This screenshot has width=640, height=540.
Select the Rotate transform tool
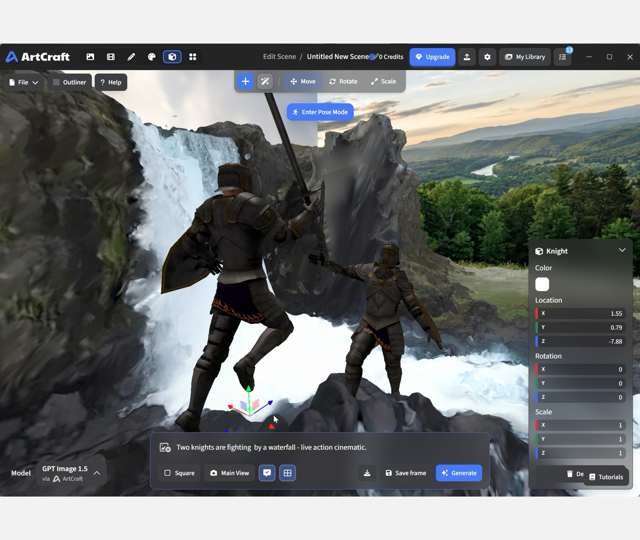tap(343, 82)
